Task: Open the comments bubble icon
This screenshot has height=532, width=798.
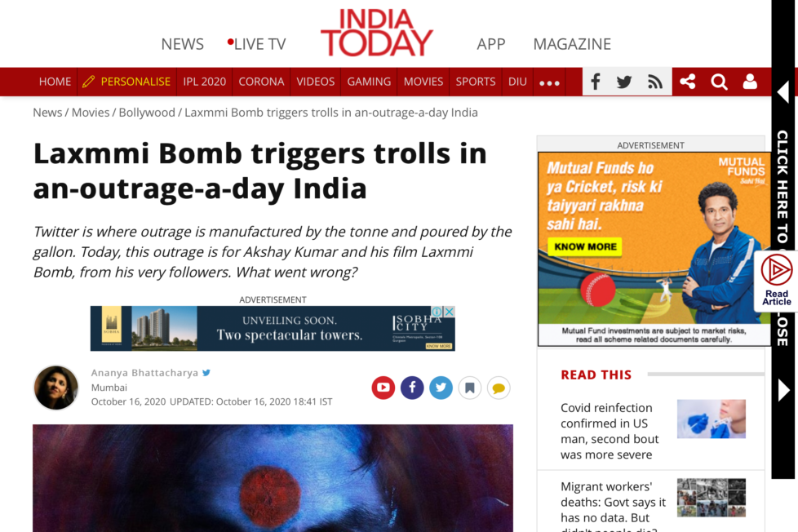Action: coord(499,388)
